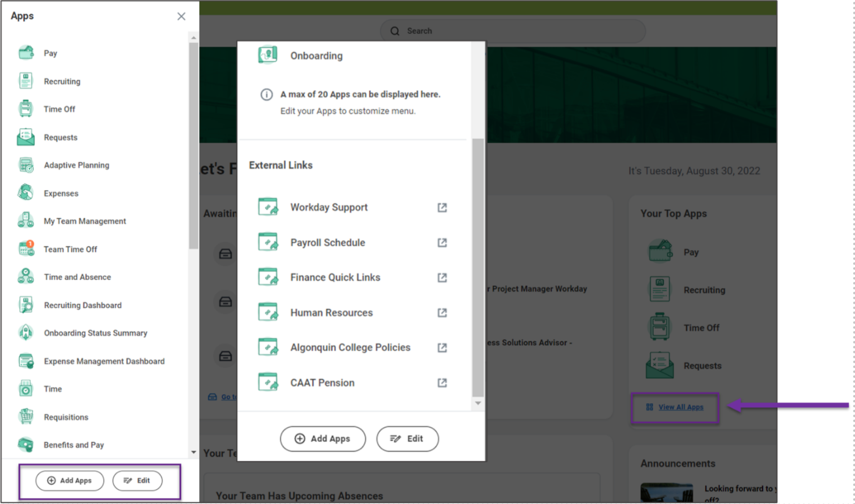Open Adaptive Planning
Image resolution: width=855 pixels, height=504 pixels.
tap(76, 165)
